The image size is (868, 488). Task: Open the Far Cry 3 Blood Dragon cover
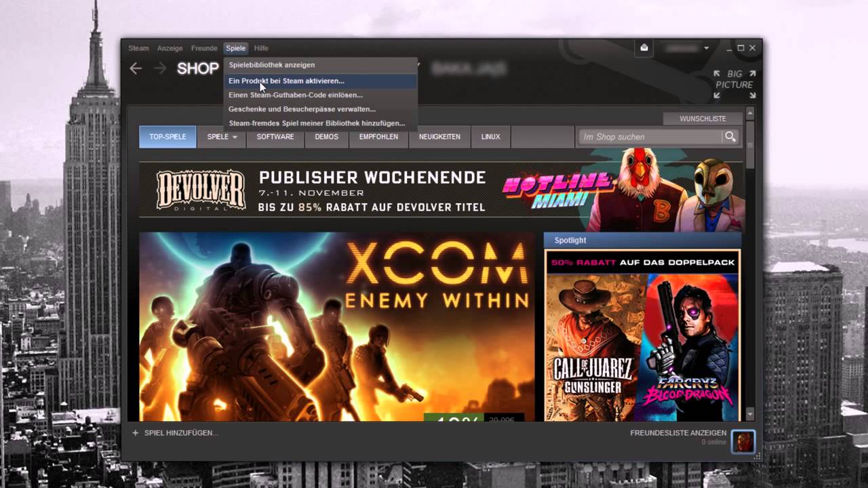point(690,347)
